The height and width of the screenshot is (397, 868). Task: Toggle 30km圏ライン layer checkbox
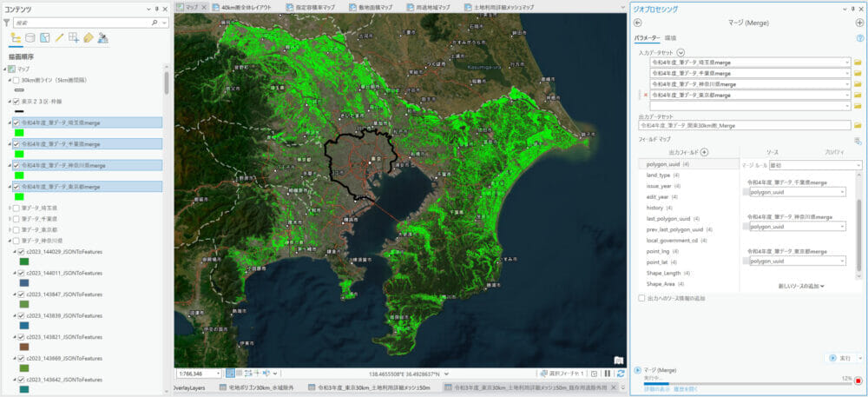point(16,80)
